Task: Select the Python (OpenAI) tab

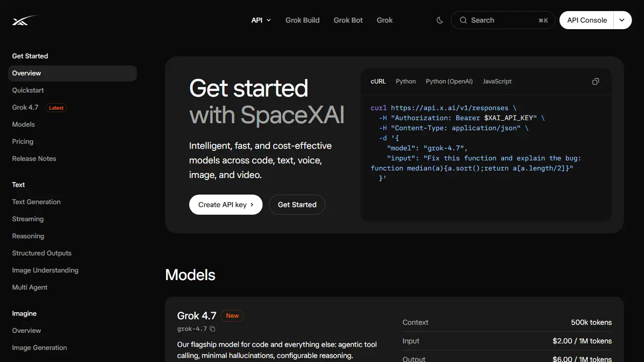Action: coord(449,81)
